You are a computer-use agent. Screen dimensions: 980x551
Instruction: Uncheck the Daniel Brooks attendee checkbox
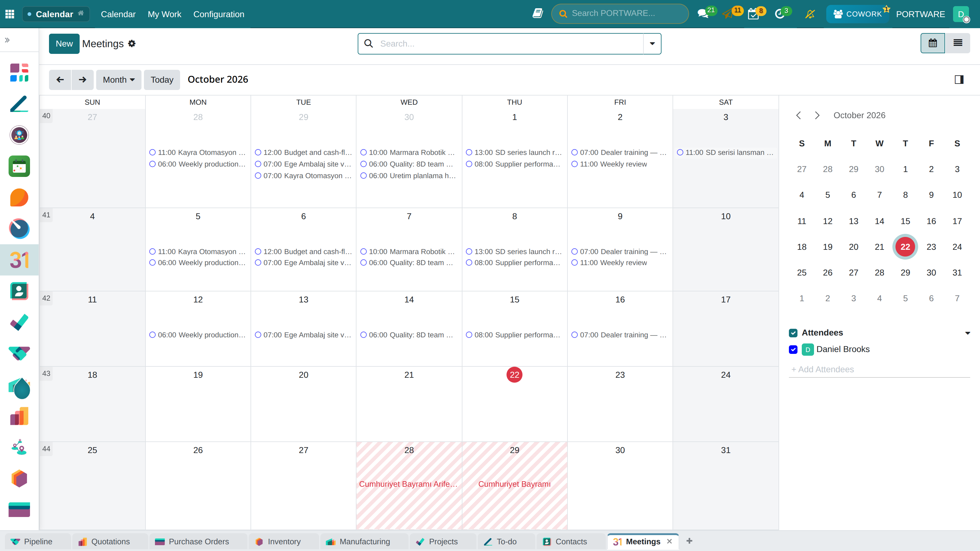[x=793, y=350]
